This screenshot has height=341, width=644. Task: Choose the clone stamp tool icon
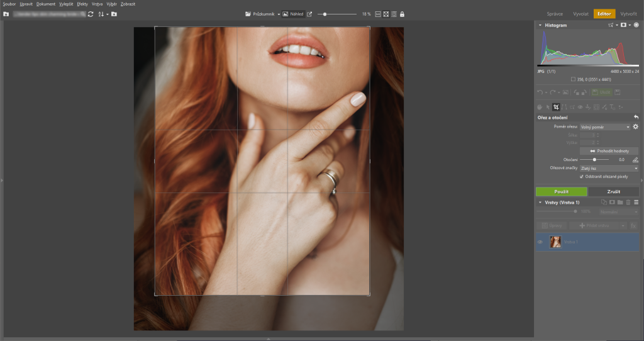(x=588, y=107)
